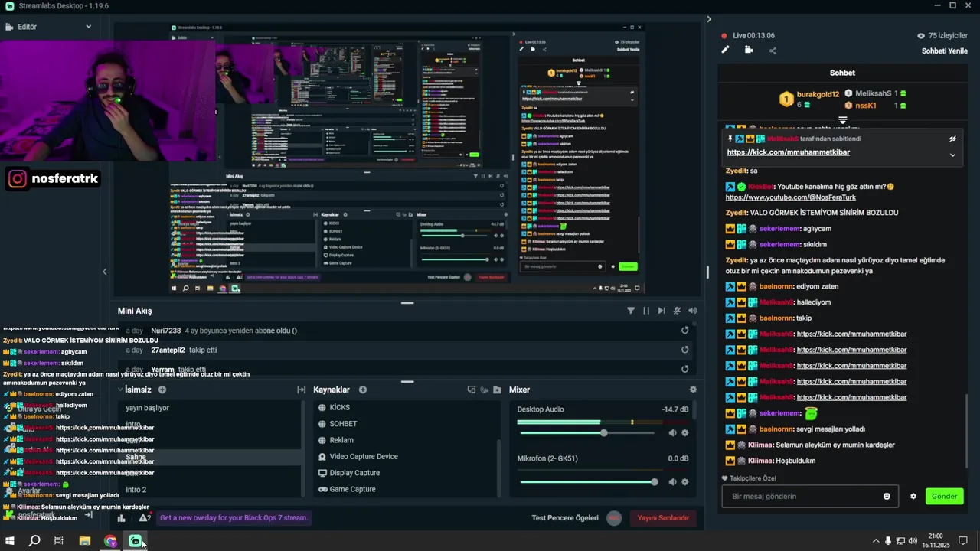Image resolution: width=980 pixels, height=551 pixels.
Task: Collapse the chat leaderboard handle
Action: point(842,121)
